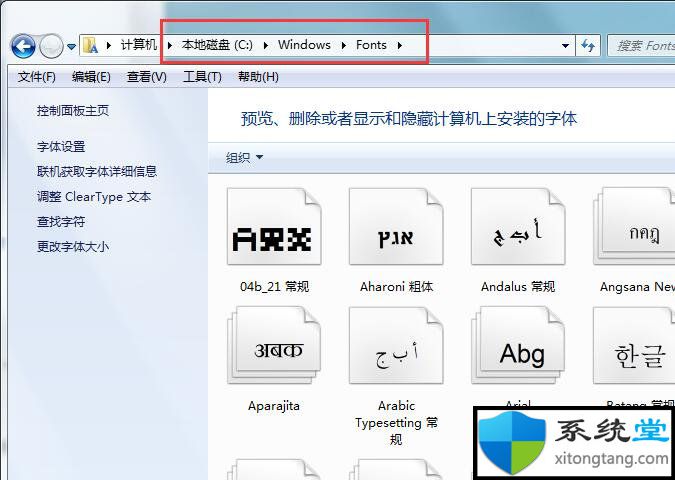This screenshot has width=675, height=480.
Task: Click the Fonts folder icon in address bar
Action: 91,45
